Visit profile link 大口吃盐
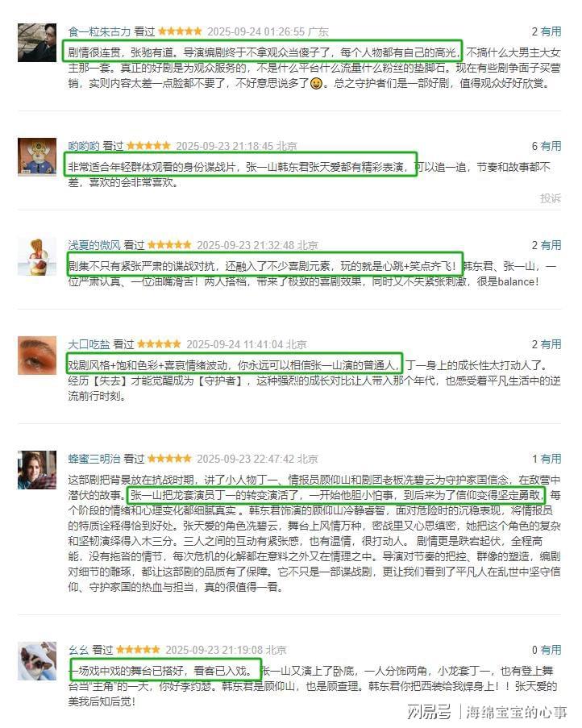This screenshot has width=582, height=728. pos(89,344)
